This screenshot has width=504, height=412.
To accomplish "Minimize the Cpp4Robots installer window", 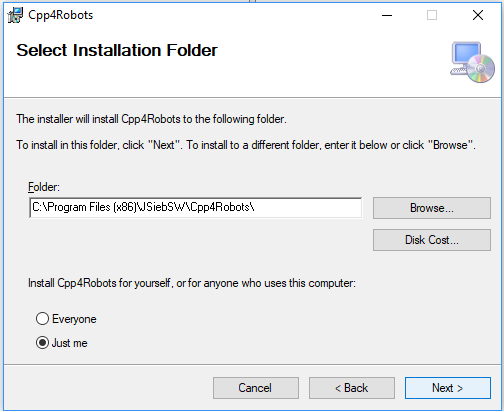I will click(387, 15).
